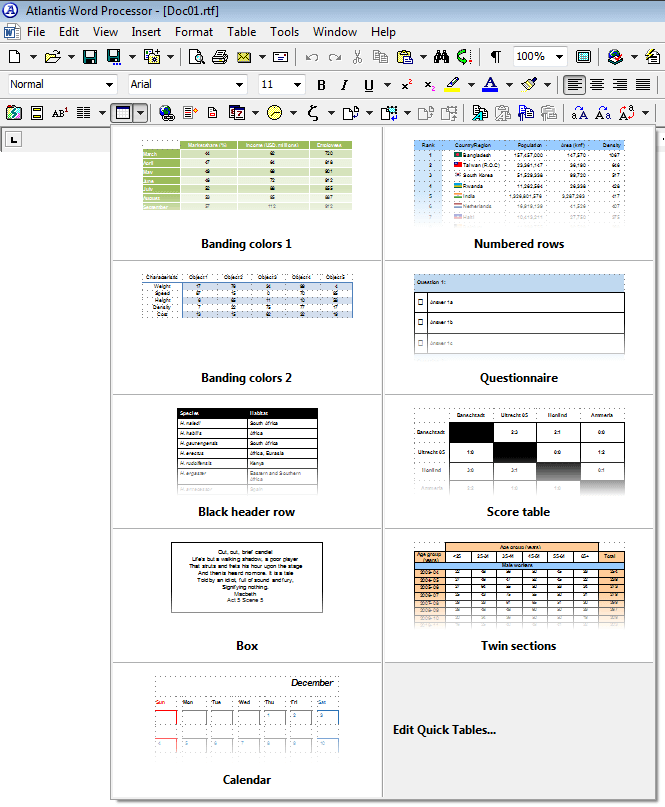Open the View menu
Image resolution: width=665 pixels, height=807 pixels.
[105, 32]
